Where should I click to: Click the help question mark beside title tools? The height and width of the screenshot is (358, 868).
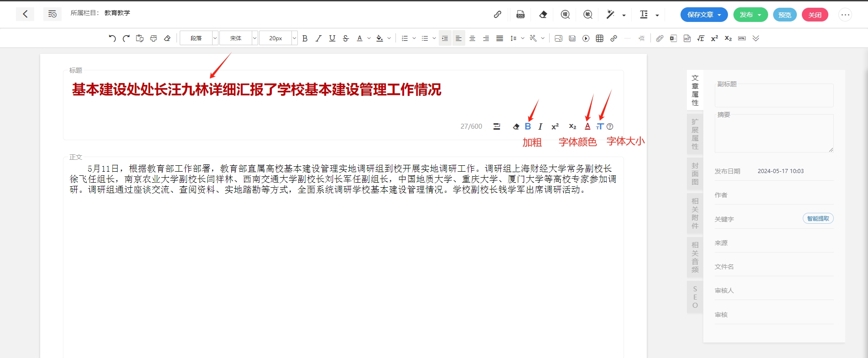point(610,126)
